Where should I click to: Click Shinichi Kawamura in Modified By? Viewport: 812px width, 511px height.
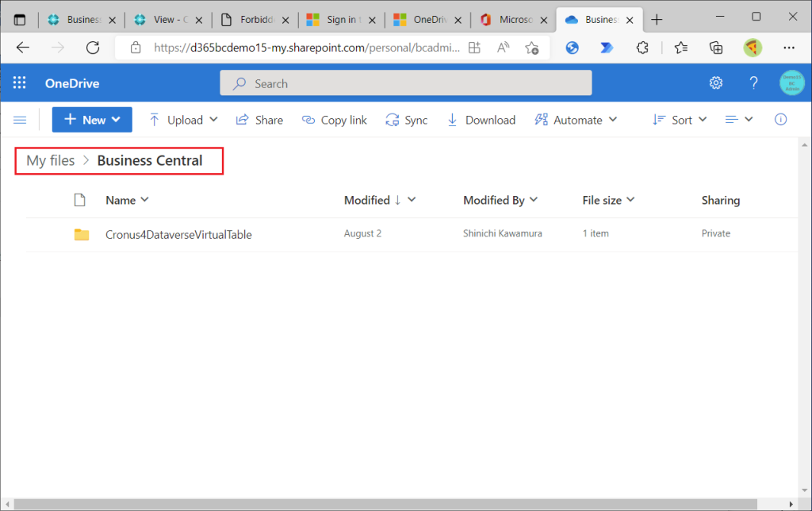click(502, 233)
